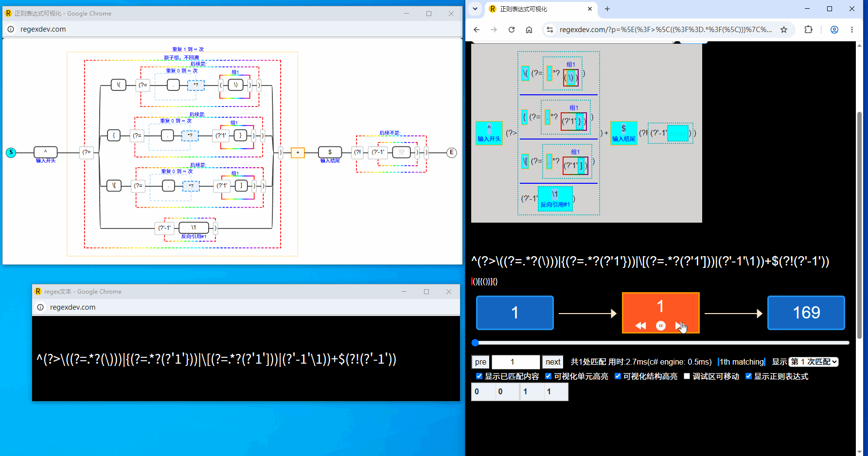Click the info icon in the diagram window
Viewport: 868px width, 456px height.
tap(11, 29)
